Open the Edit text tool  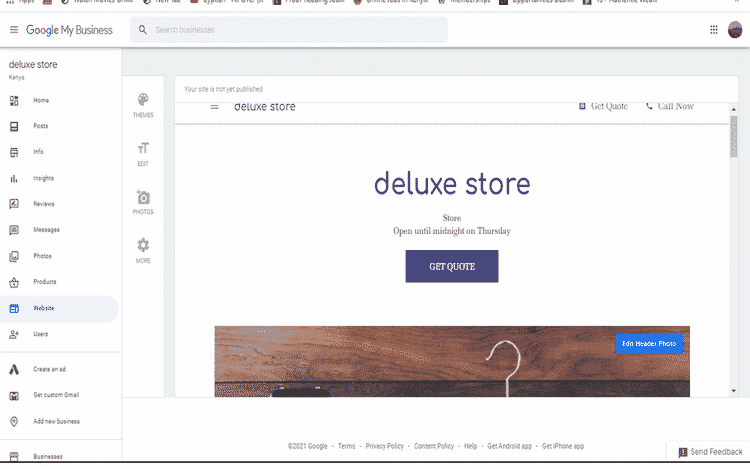click(x=143, y=148)
